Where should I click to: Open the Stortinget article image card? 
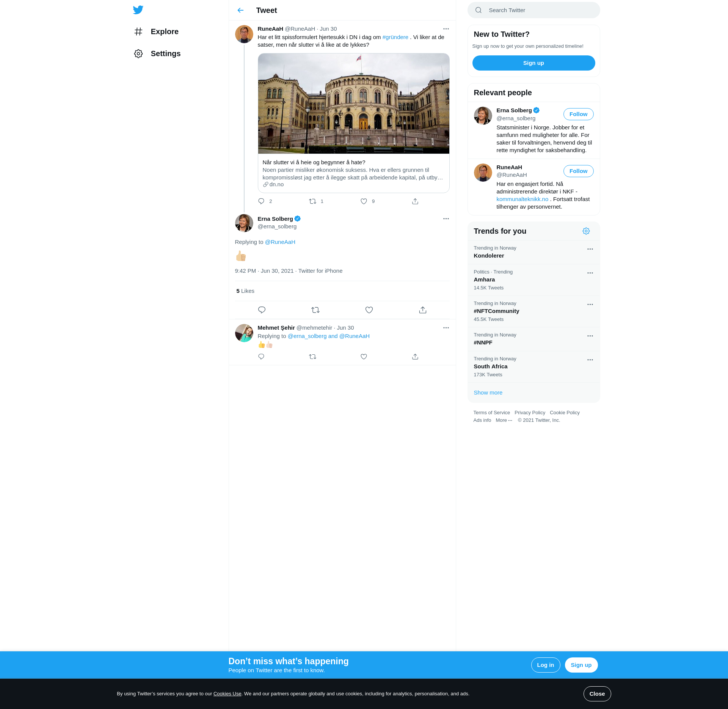[354, 104]
